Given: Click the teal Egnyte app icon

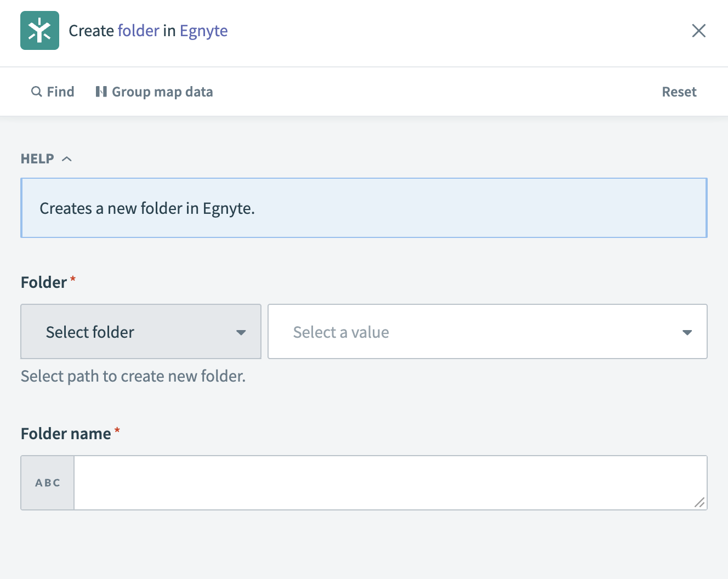Looking at the screenshot, I should 39,31.
